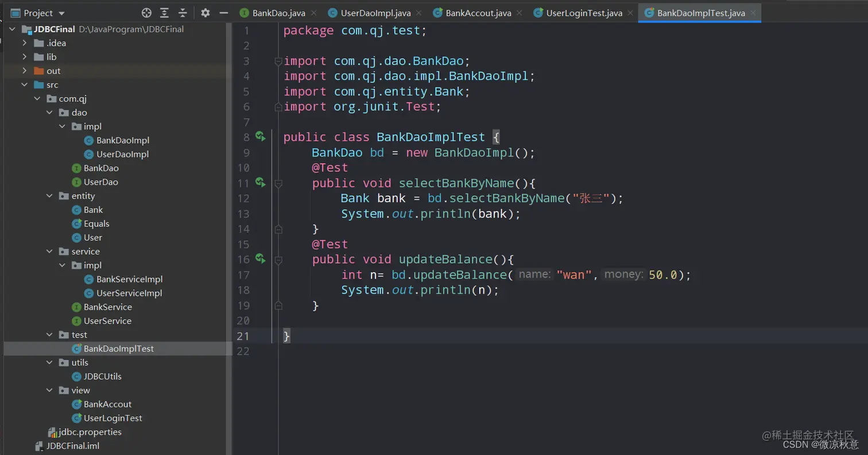Select UserLoginTest class in tree
Viewport: 868px width, 455px height.
pyautogui.click(x=113, y=418)
